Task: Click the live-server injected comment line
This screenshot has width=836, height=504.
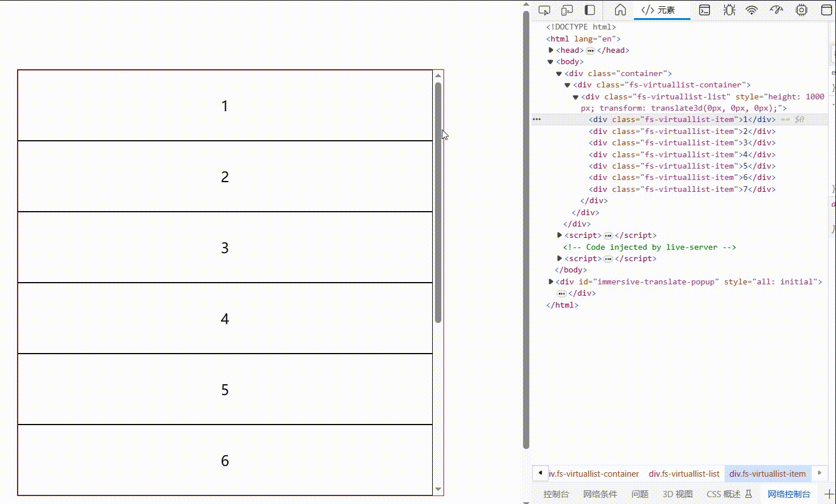Action: (650, 247)
